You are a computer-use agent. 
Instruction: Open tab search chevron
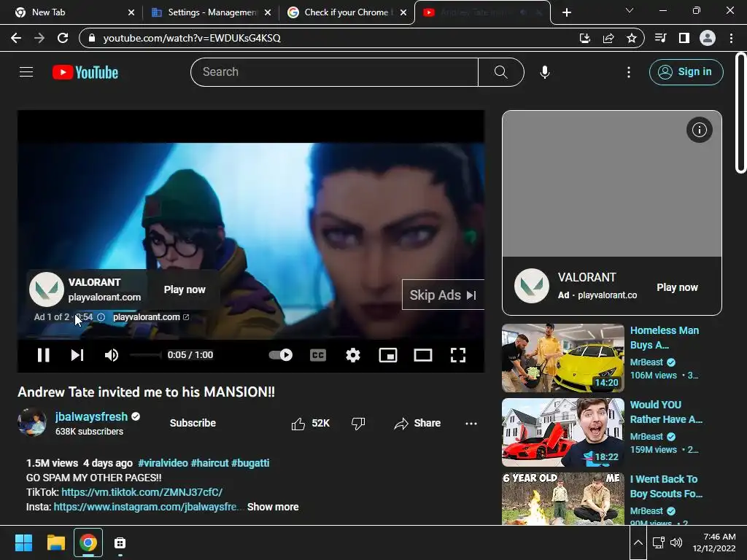pos(630,10)
